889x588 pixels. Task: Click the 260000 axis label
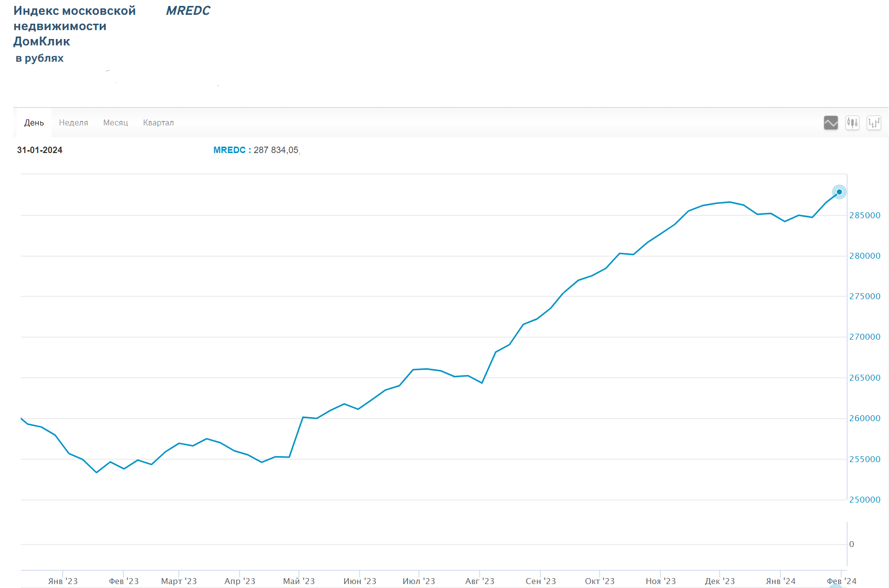(865, 418)
